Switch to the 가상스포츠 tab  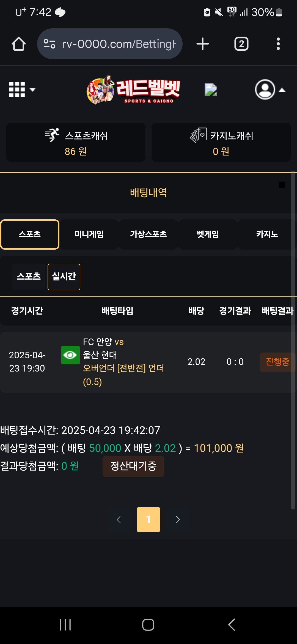[148, 234]
